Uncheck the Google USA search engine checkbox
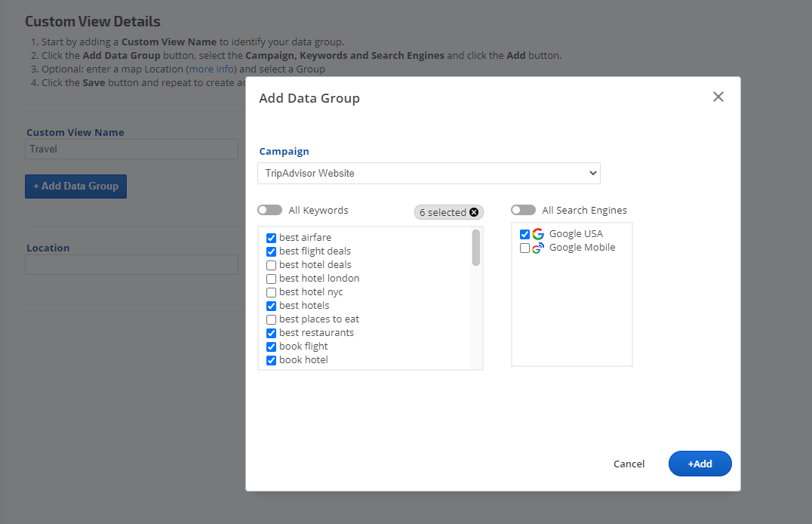 click(x=525, y=234)
